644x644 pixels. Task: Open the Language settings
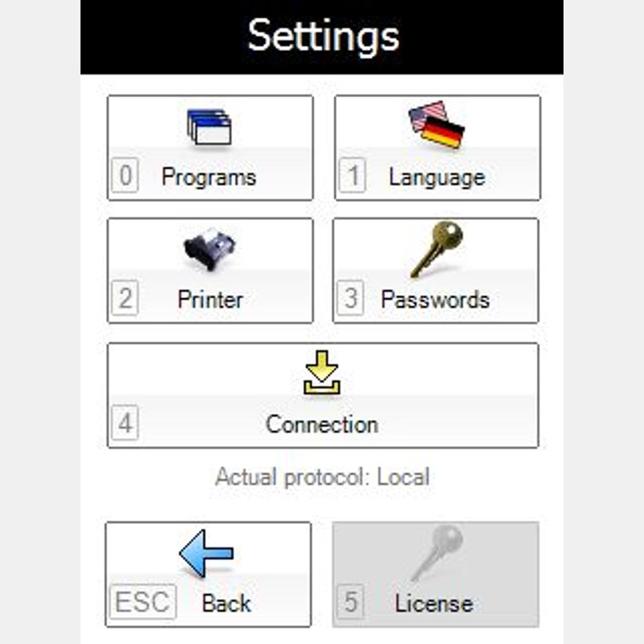[x=437, y=148]
